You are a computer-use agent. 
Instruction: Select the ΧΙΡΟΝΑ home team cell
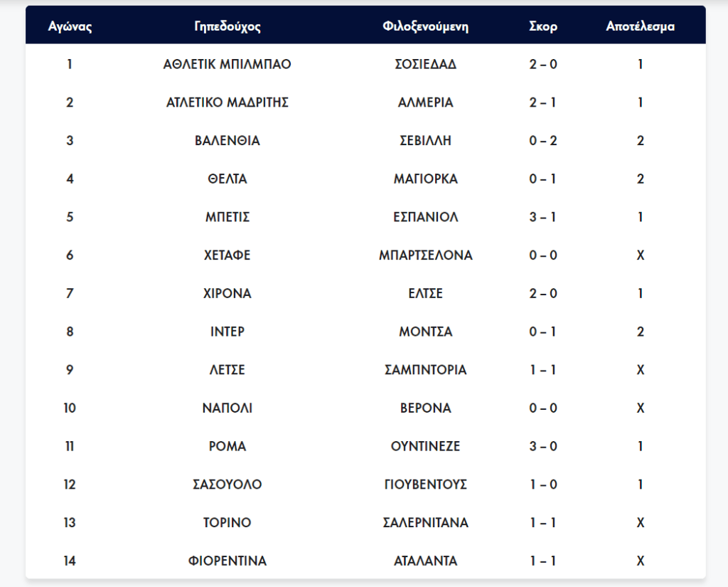[227, 294]
